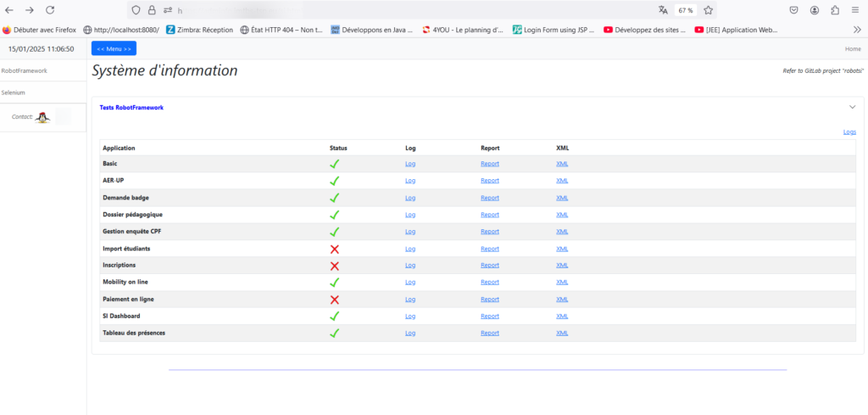Collapse the Tests RobotFramework panel chevron
868x415 pixels.
[x=852, y=107]
